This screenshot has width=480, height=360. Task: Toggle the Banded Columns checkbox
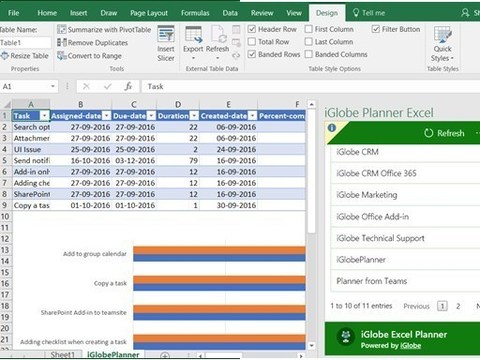point(309,54)
